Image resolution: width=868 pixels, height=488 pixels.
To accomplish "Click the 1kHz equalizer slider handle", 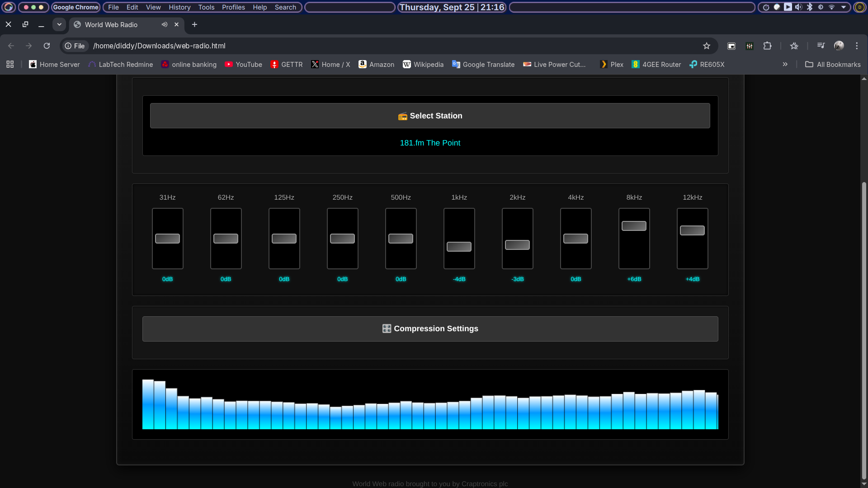I will (x=459, y=247).
